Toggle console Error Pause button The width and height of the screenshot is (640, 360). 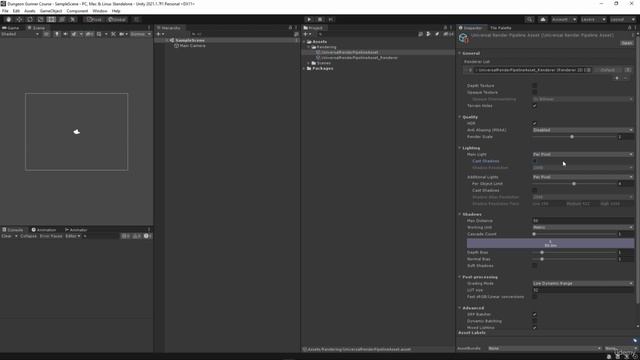(x=51, y=236)
